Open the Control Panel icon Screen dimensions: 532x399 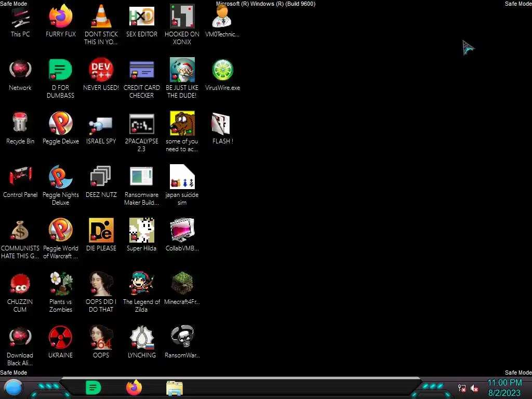pos(20,176)
